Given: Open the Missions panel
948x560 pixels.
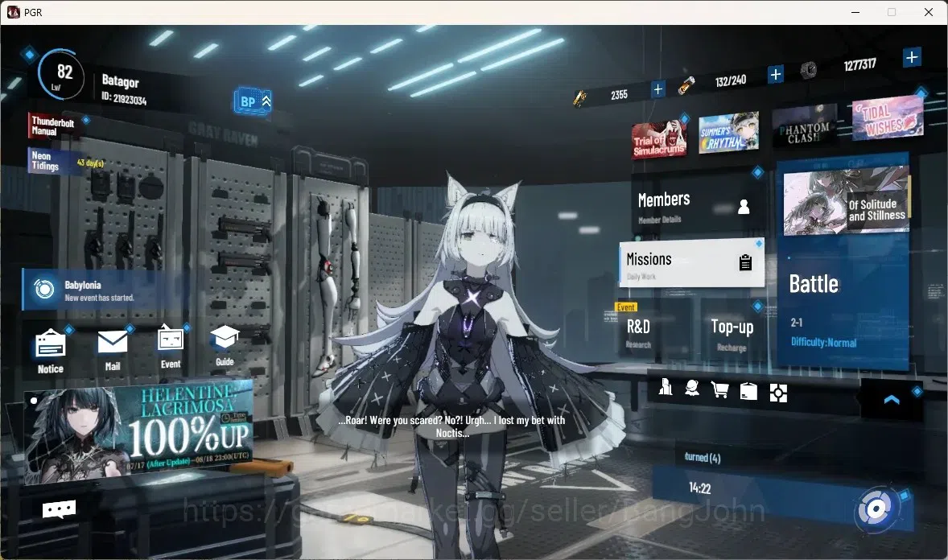Looking at the screenshot, I should 691,264.
